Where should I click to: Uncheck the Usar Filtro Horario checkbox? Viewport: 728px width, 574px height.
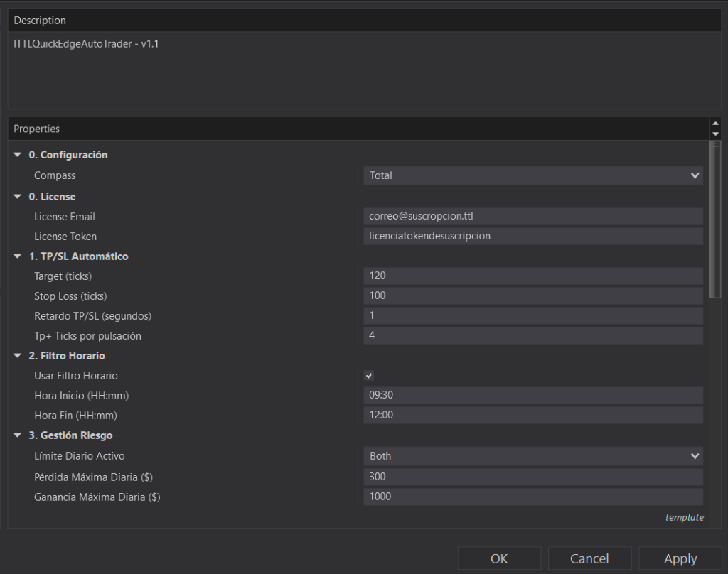click(369, 376)
